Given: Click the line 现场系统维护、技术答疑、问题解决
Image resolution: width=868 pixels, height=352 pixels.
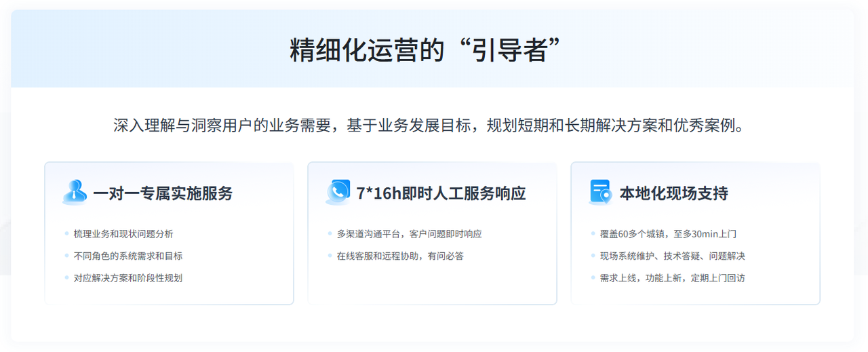Looking at the screenshot, I should 673,256.
